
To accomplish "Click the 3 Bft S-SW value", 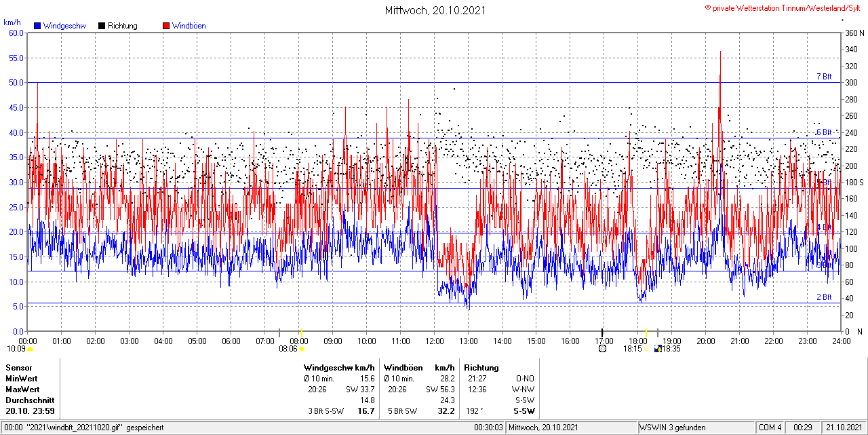I will click(326, 411).
